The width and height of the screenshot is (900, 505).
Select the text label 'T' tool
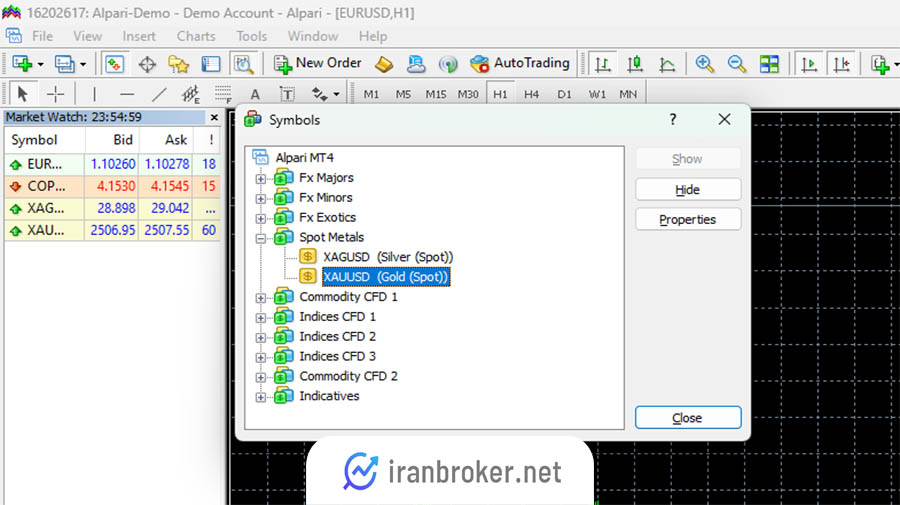coord(287,94)
